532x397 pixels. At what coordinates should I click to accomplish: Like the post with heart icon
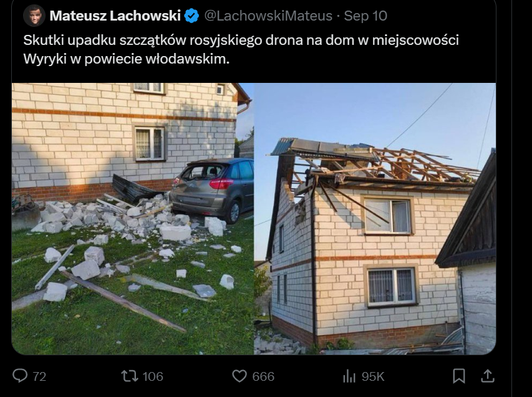pyautogui.click(x=239, y=376)
